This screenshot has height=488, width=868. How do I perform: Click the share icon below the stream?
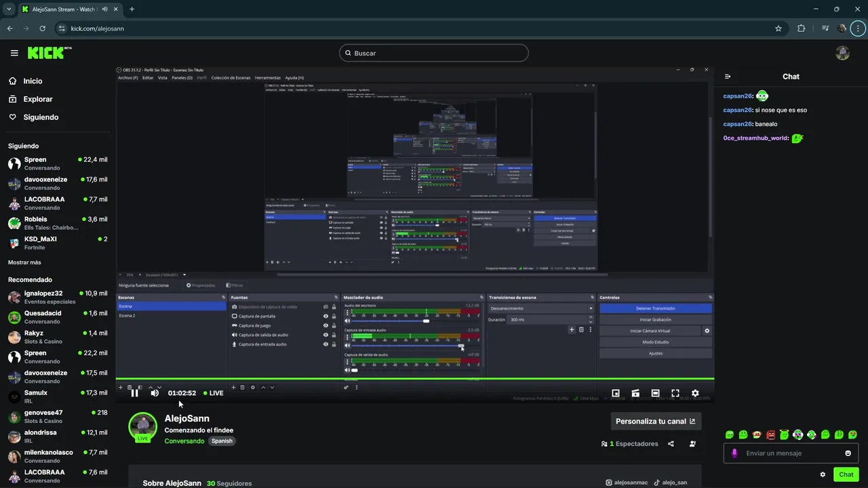[671, 444]
